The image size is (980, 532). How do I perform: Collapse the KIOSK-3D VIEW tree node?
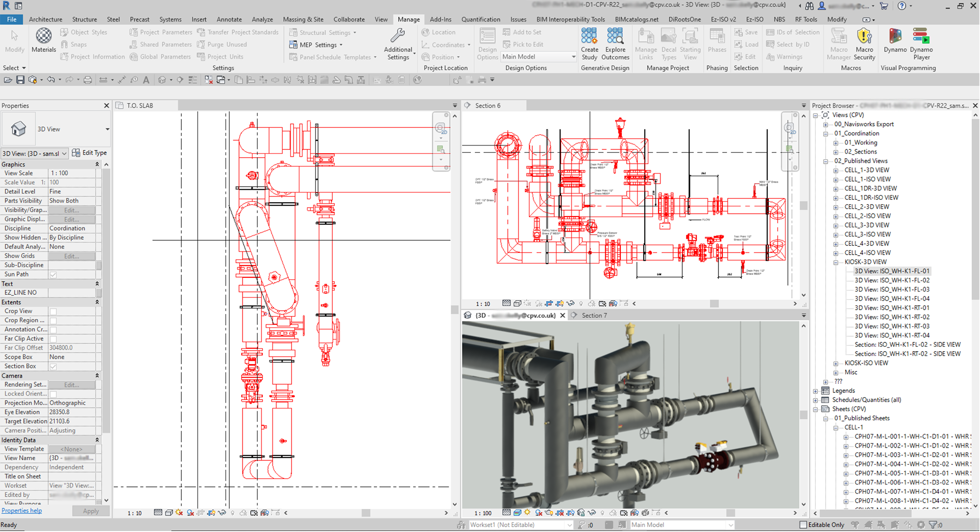coord(835,262)
